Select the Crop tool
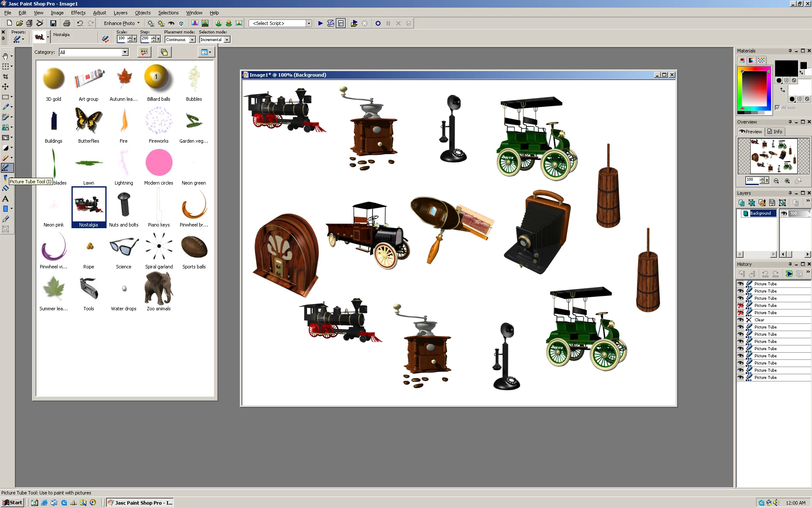The width and height of the screenshot is (812, 508). point(5,77)
